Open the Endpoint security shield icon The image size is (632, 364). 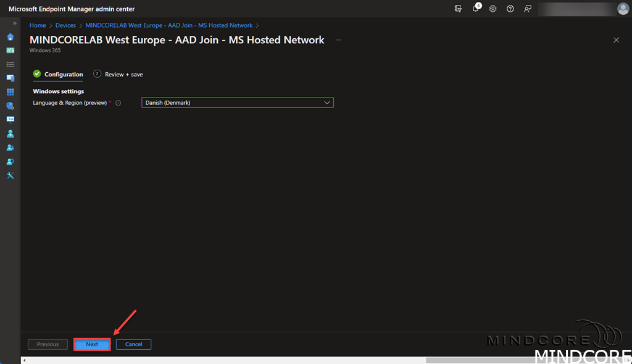pyautogui.click(x=10, y=106)
